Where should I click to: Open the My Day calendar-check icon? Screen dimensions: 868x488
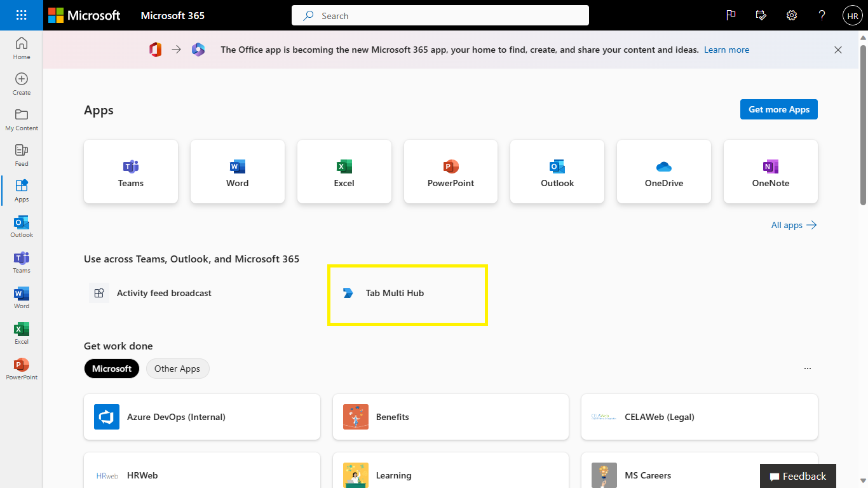click(761, 15)
